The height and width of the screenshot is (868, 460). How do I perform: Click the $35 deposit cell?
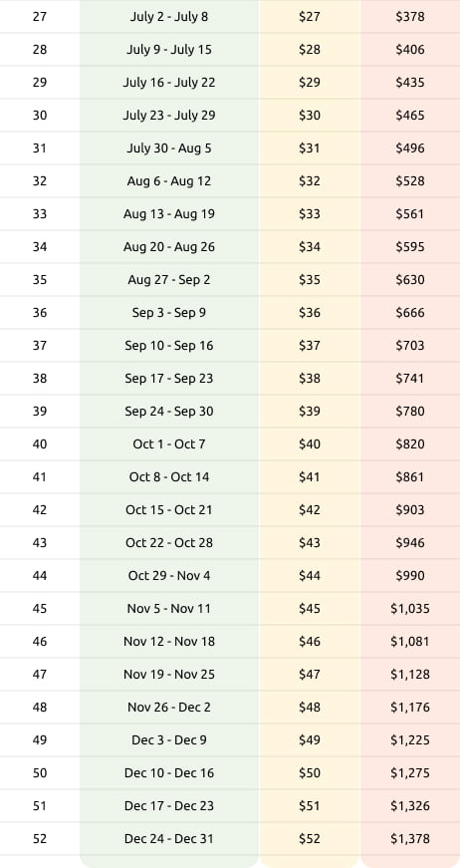pos(309,280)
